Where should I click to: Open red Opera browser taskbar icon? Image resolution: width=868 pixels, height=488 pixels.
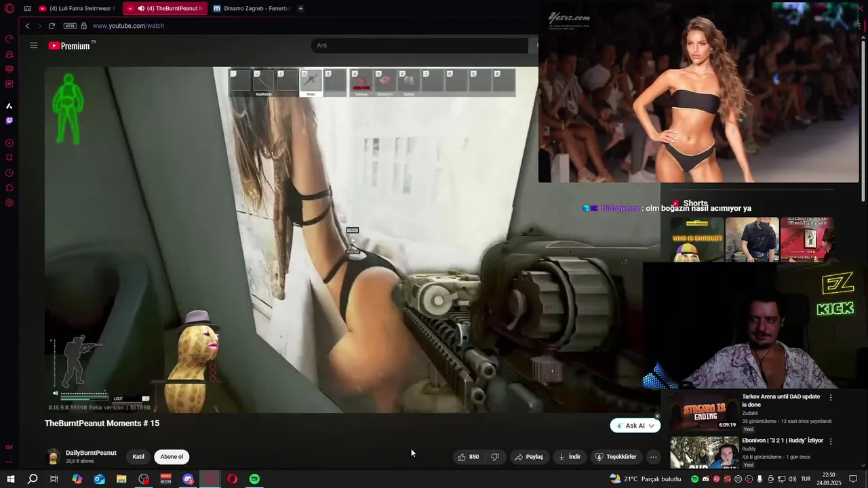233,479
